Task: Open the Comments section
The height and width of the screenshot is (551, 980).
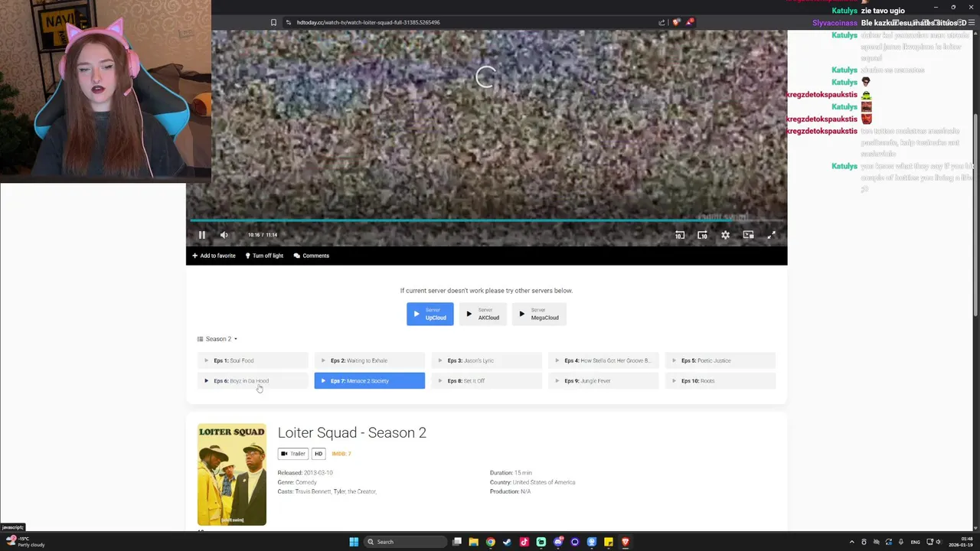Action: coord(312,256)
